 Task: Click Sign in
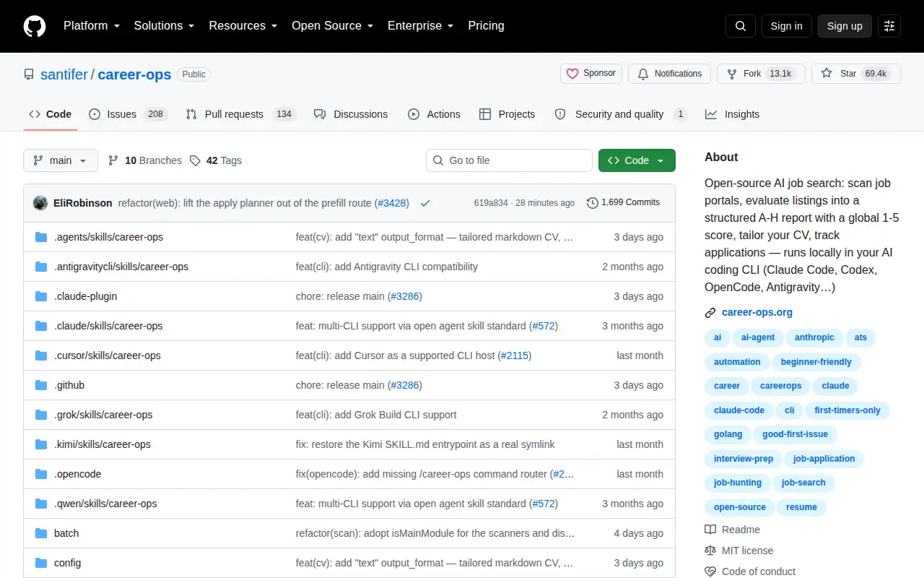(x=786, y=26)
